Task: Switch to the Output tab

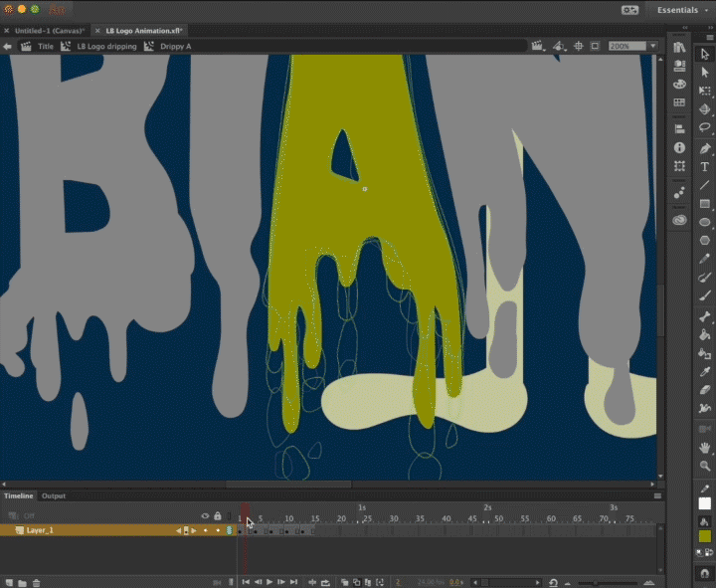Action: tap(54, 495)
